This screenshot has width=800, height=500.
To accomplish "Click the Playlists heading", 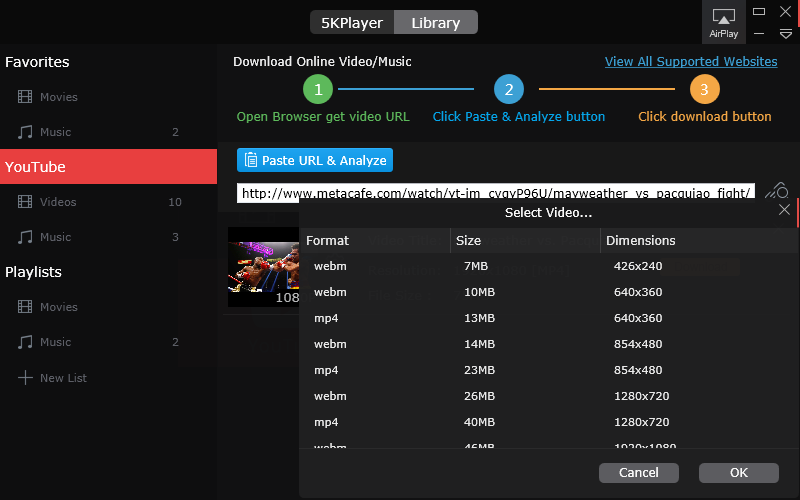I will click(x=33, y=272).
